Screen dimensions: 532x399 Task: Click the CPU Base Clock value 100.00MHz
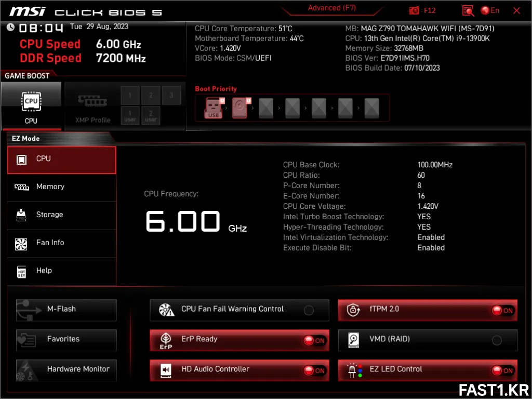coord(435,165)
